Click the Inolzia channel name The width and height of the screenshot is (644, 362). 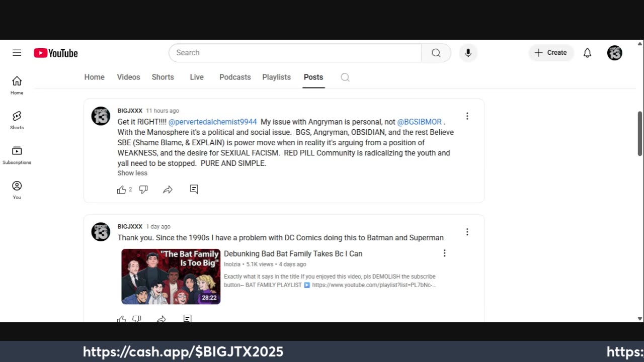click(232, 264)
